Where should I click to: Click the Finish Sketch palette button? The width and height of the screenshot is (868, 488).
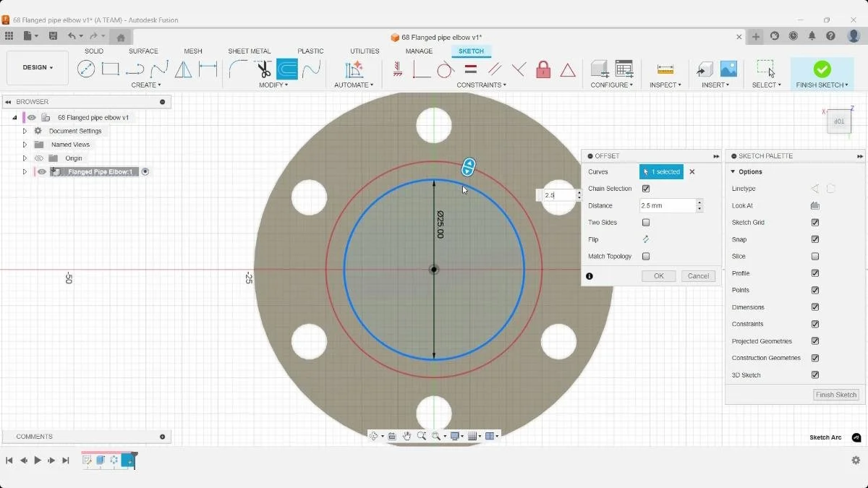pyautogui.click(x=836, y=395)
